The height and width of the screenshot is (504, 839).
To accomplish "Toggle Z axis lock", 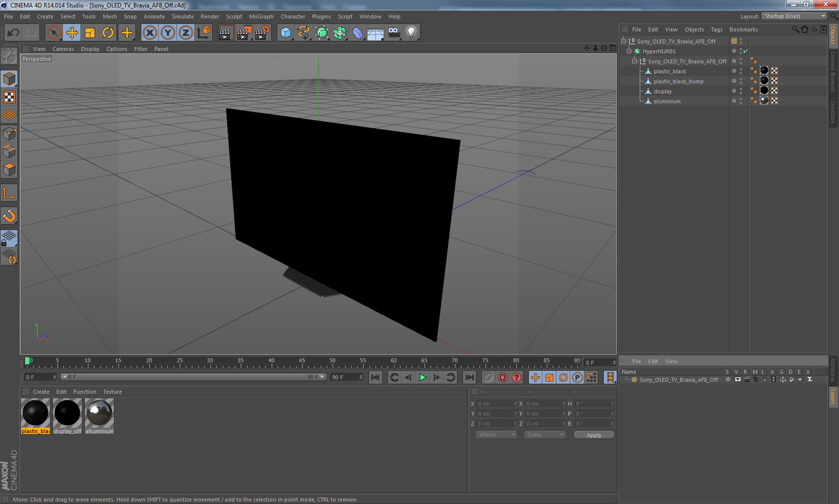I will click(186, 33).
